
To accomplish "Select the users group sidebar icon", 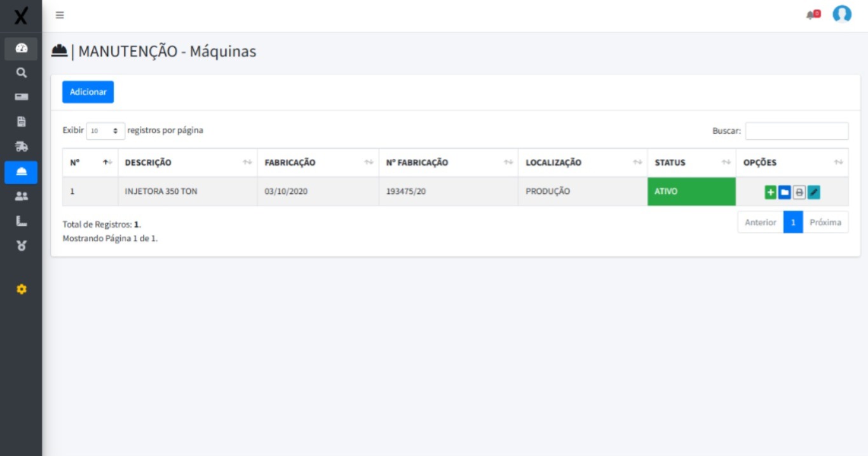I will [21, 197].
